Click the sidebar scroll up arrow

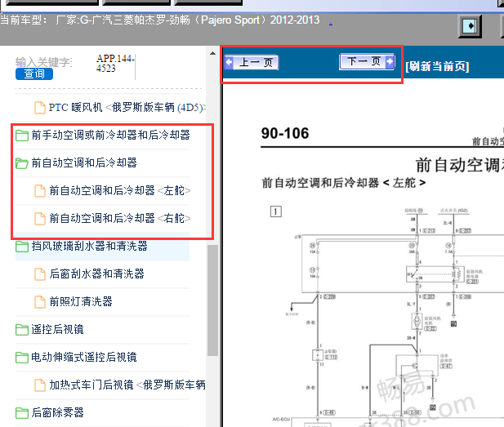[x=212, y=53]
